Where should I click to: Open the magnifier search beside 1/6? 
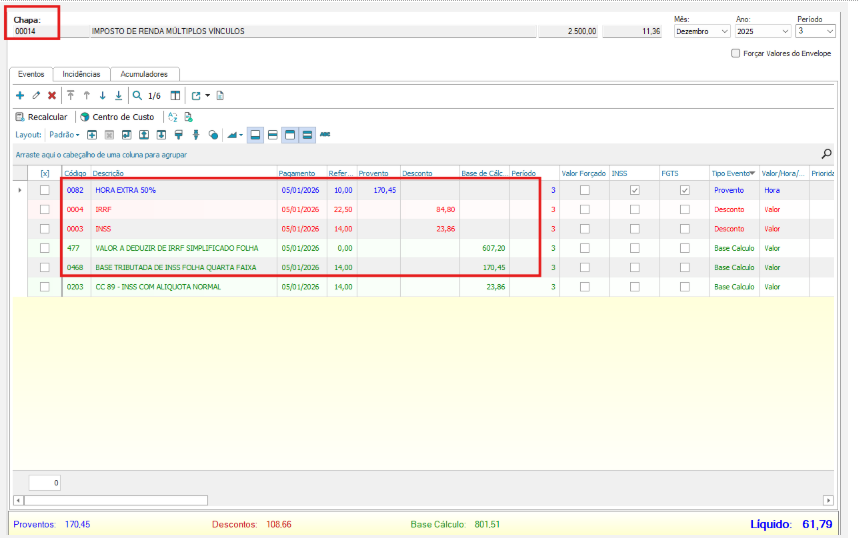pyautogui.click(x=138, y=95)
